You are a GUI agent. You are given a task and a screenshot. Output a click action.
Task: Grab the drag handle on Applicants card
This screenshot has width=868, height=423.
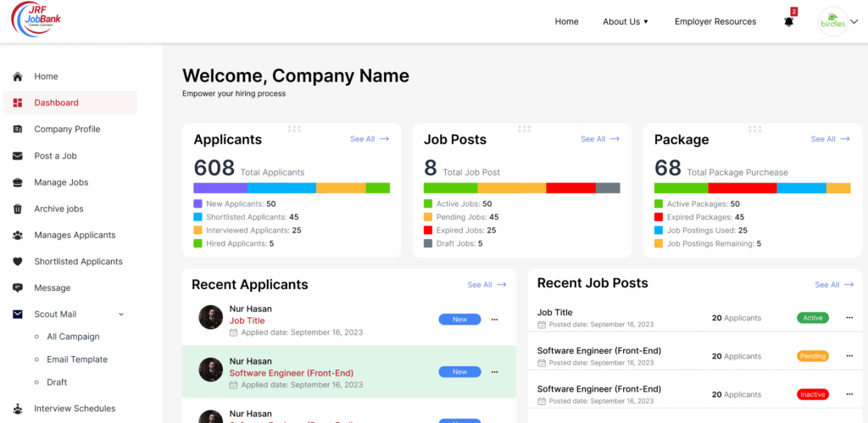[x=294, y=129]
